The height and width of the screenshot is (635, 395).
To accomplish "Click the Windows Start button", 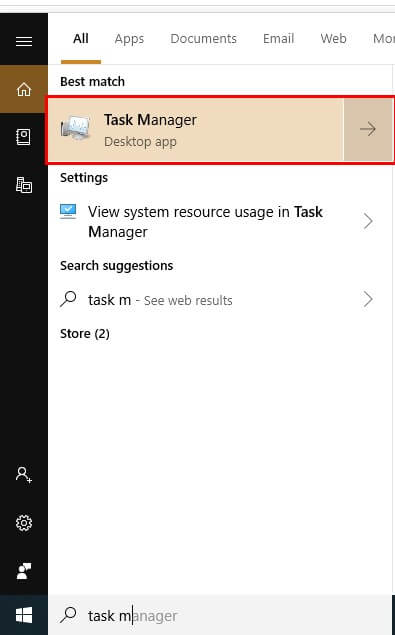I will [24, 615].
